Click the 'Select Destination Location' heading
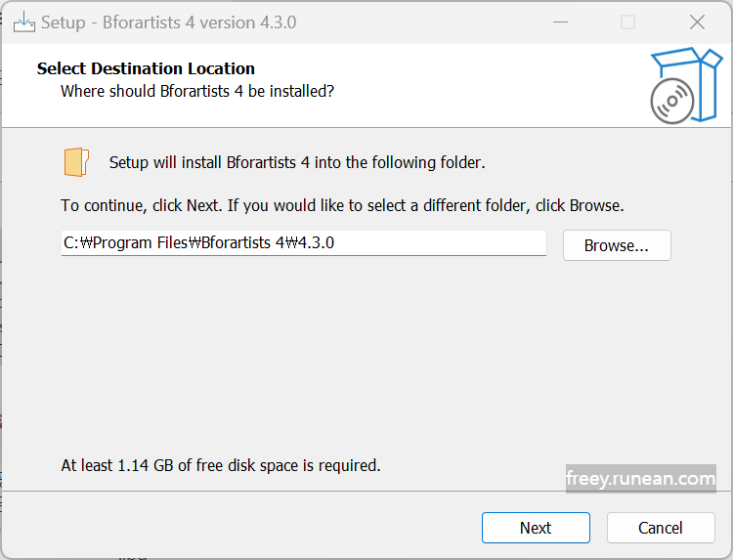Screen dimensions: 733x560 pos(146,68)
